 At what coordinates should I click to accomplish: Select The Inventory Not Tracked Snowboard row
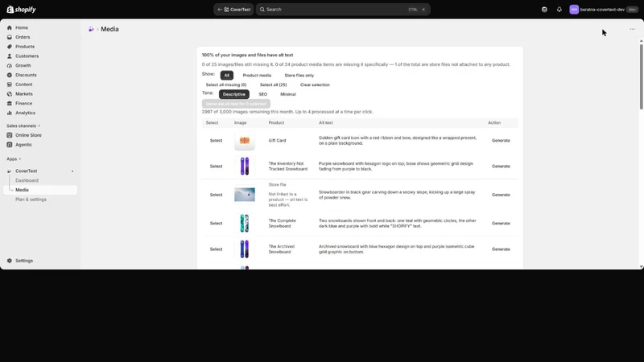click(216, 167)
